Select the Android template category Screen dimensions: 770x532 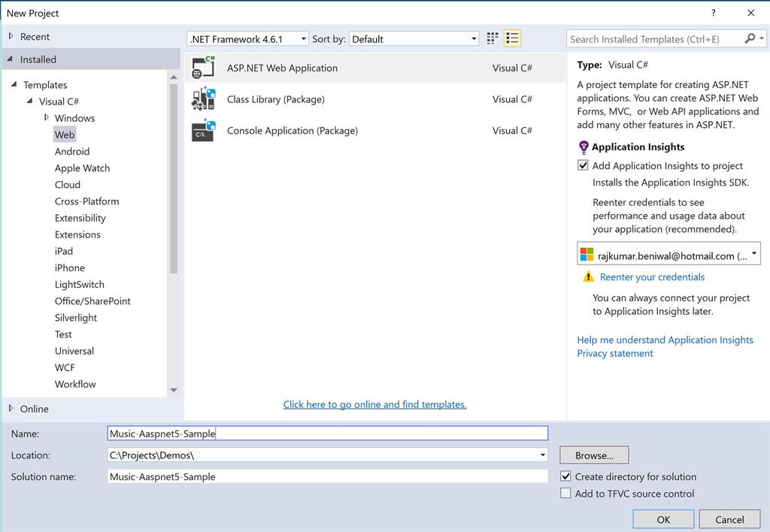click(72, 151)
